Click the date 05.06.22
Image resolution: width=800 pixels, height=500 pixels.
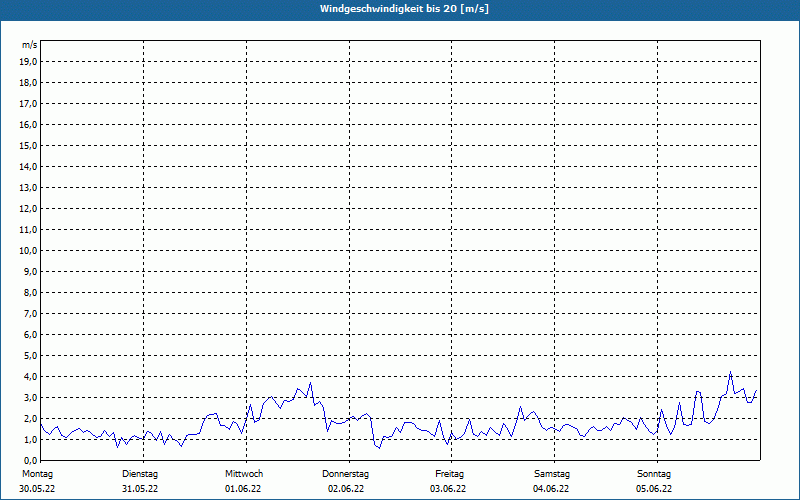654,489
